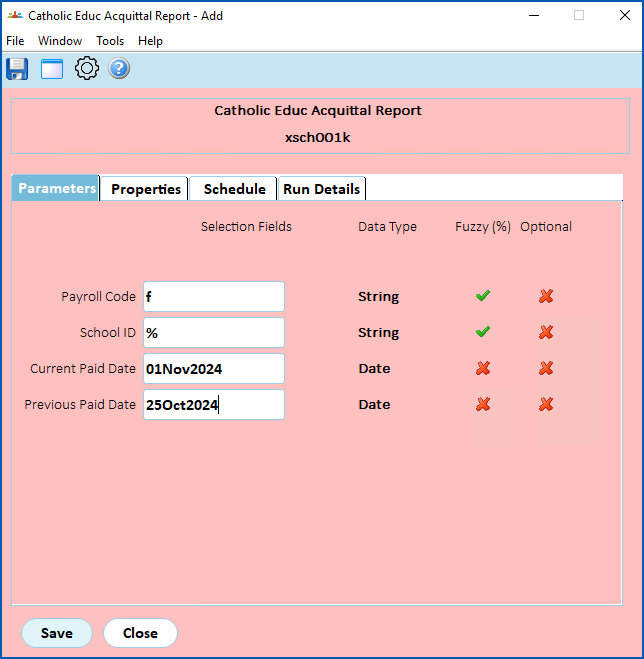Switch to the Run Details tab
Screen dimensions: 644x659
pos(322,189)
